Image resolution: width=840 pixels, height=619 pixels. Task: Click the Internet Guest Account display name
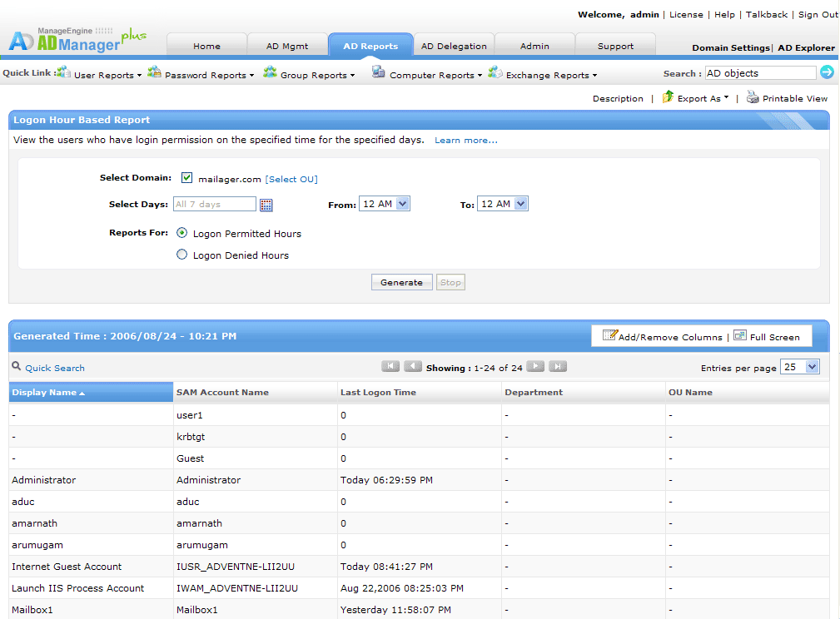click(x=67, y=567)
